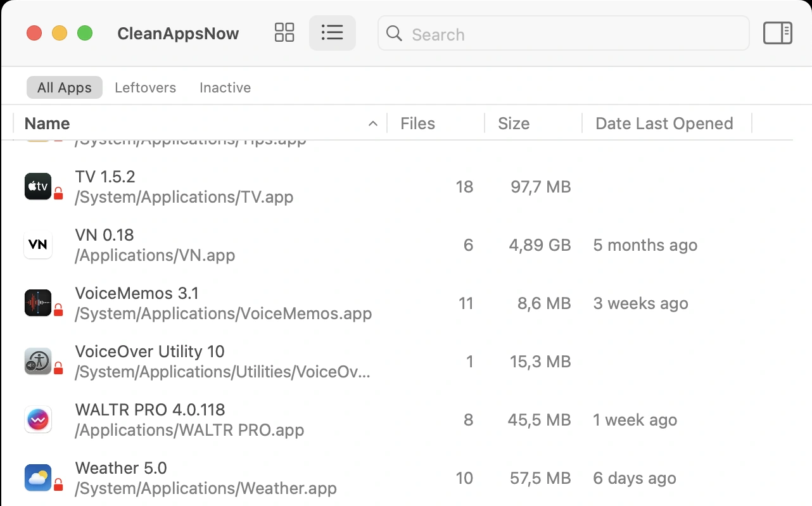Viewport: 812px width, 506px height.
Task: Click the 15,3 MB size value
Action: click(x=540, y=362)
